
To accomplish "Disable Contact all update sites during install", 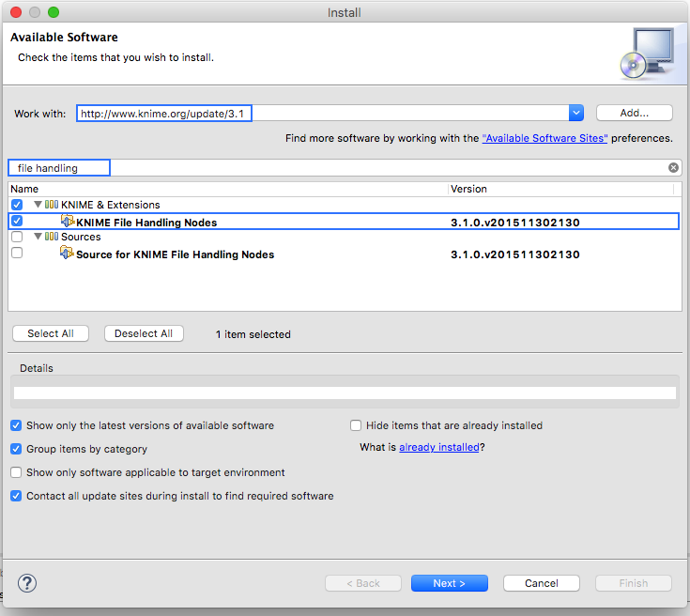I will (x=16, y=496).
